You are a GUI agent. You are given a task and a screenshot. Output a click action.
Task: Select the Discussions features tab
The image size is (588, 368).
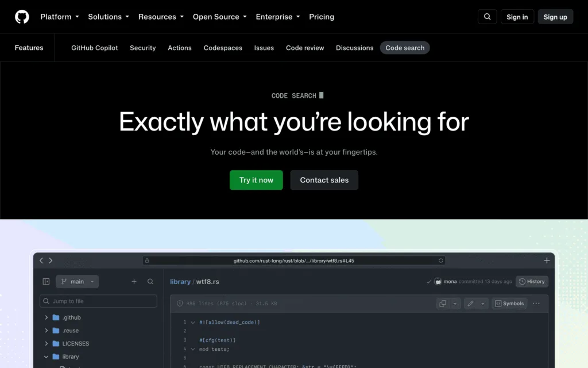tap(354, 48)
